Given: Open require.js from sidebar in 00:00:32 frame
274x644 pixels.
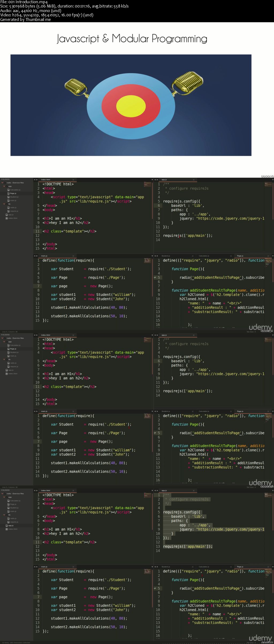Looking at the screenshot, I should tap(14, 211).
